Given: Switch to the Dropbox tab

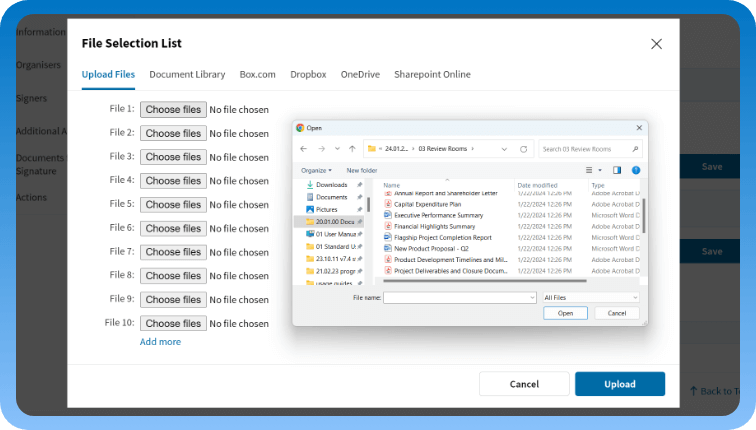Looking at the screenshot, I should [x=308, y=74].
